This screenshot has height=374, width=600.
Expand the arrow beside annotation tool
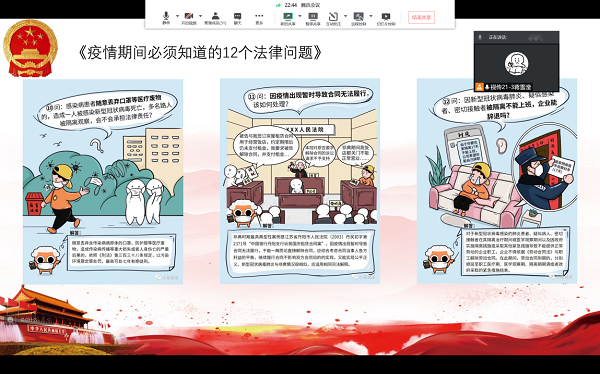(x=346, y=16)
